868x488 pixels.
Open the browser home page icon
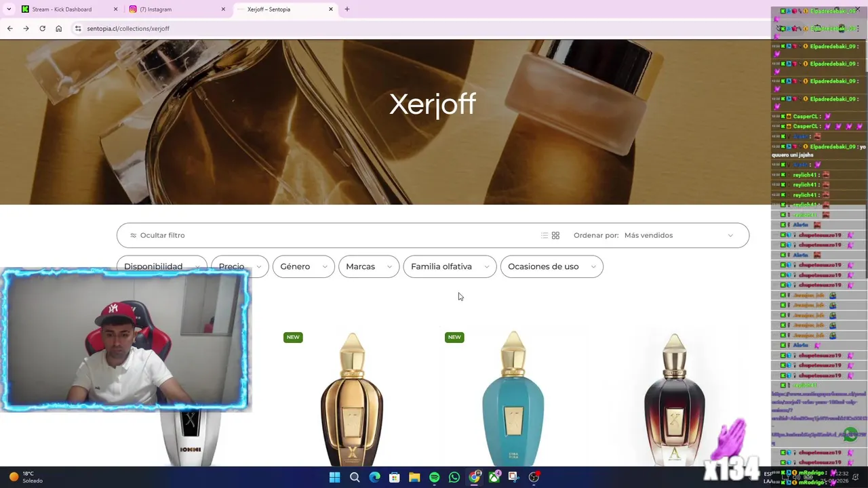pyautogui.click(x=58, y=28)
